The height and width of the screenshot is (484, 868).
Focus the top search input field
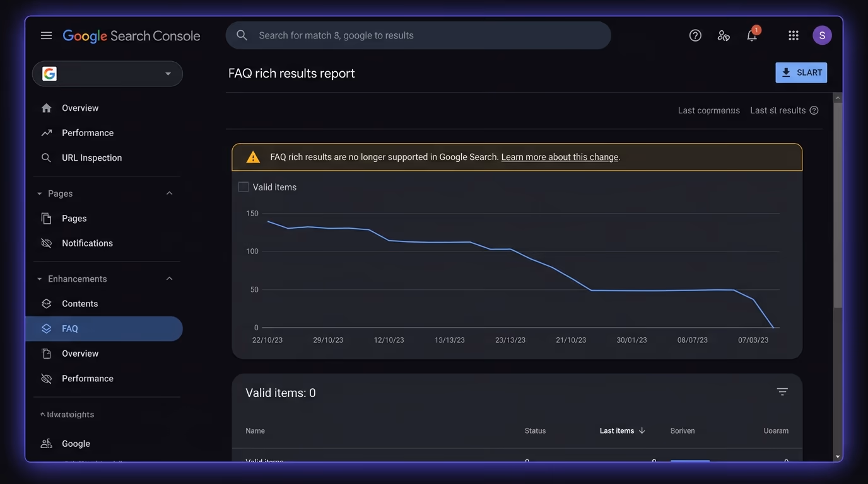(x=418, y=35)
